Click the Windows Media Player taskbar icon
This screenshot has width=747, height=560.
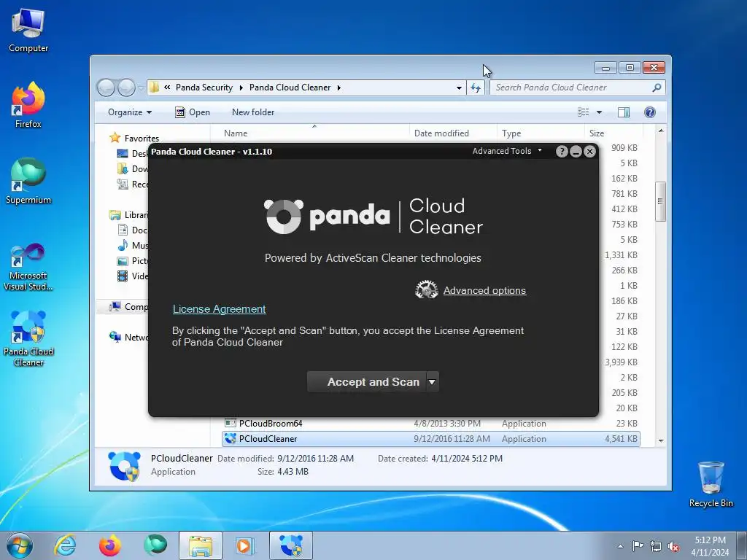tap(245, 545)
